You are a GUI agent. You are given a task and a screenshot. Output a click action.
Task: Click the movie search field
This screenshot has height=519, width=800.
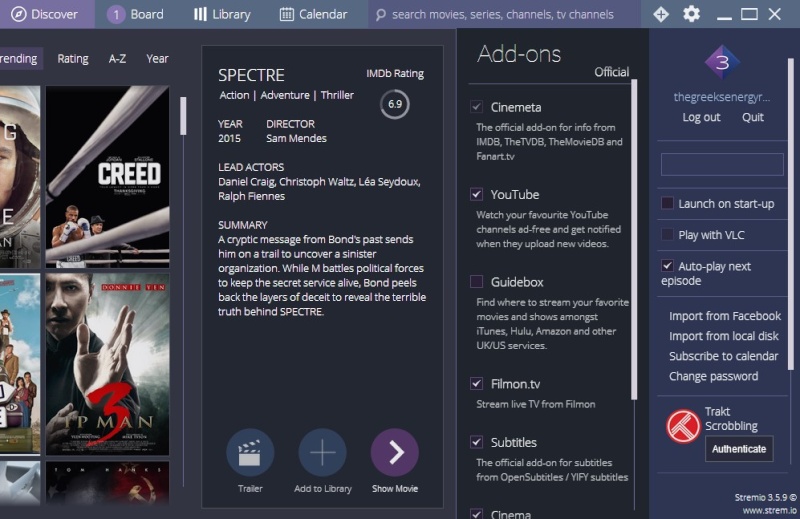(503, 14)
